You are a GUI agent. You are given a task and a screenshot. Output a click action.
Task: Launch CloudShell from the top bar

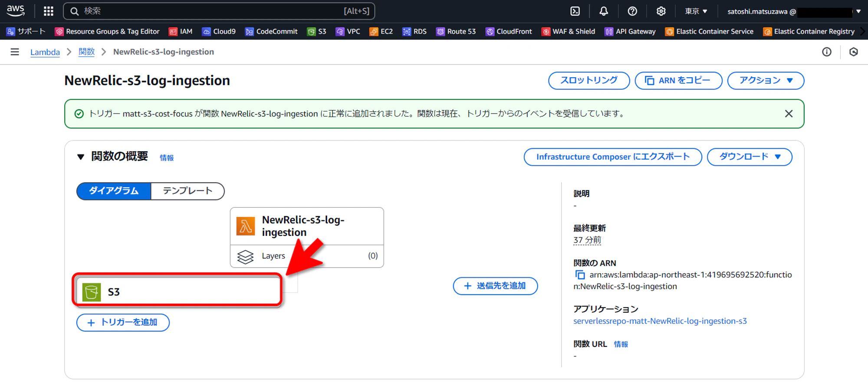click(575, 11)
